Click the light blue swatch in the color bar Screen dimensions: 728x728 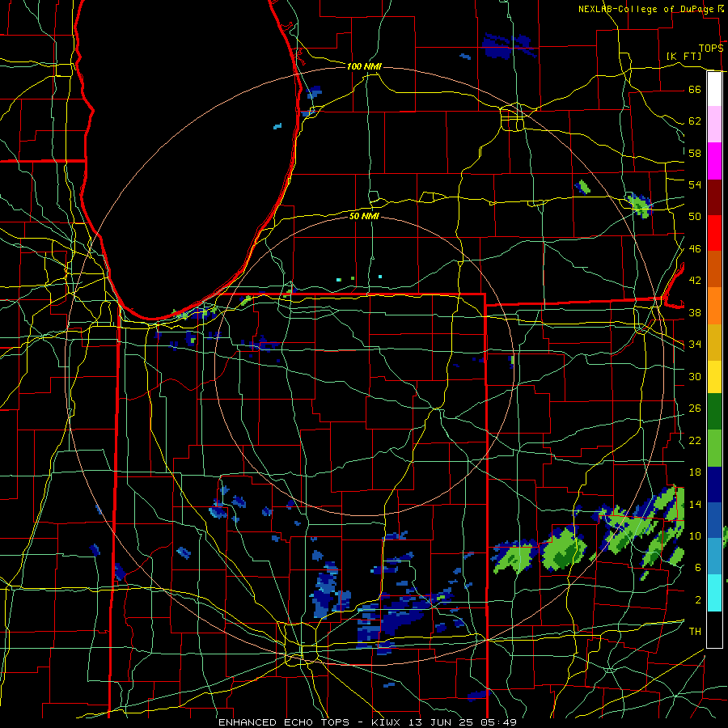[714, 557]
